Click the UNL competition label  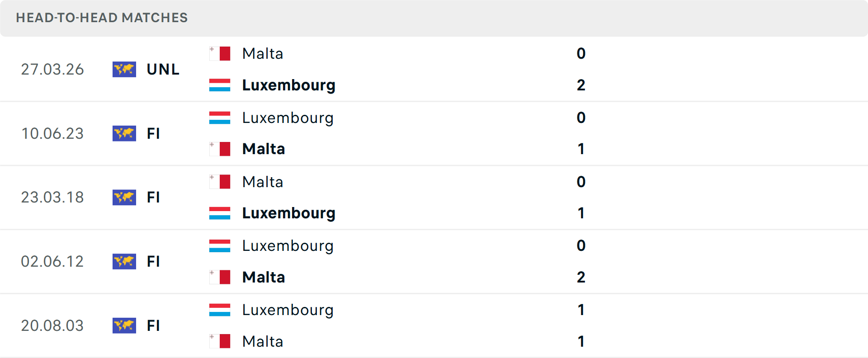(x=162, y=70)
